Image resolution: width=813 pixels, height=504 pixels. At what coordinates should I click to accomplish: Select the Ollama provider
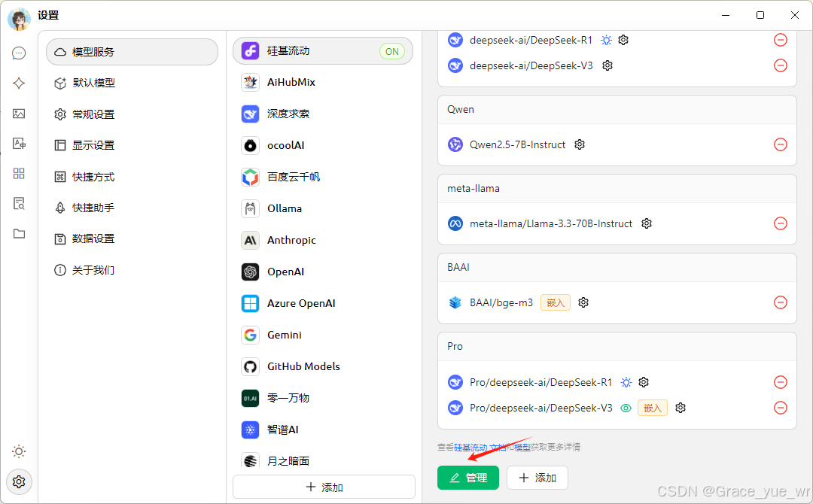pos(323,209)
